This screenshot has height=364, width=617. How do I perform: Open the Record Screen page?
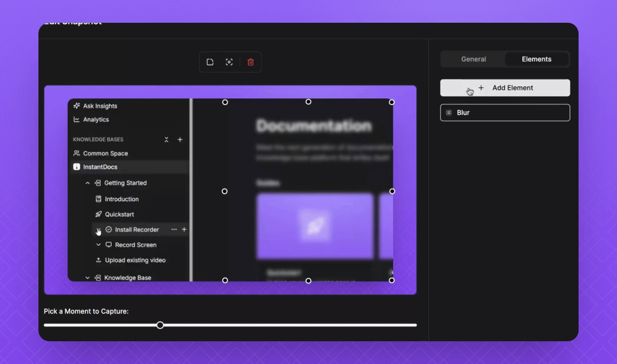pyautogui.click(x=136, y=245)
